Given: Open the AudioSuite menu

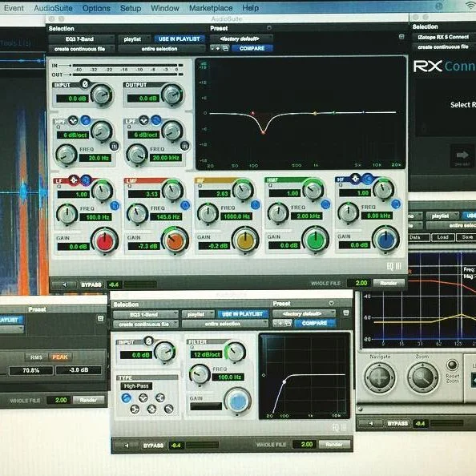Looking at the screenshot, I should 53,8.
